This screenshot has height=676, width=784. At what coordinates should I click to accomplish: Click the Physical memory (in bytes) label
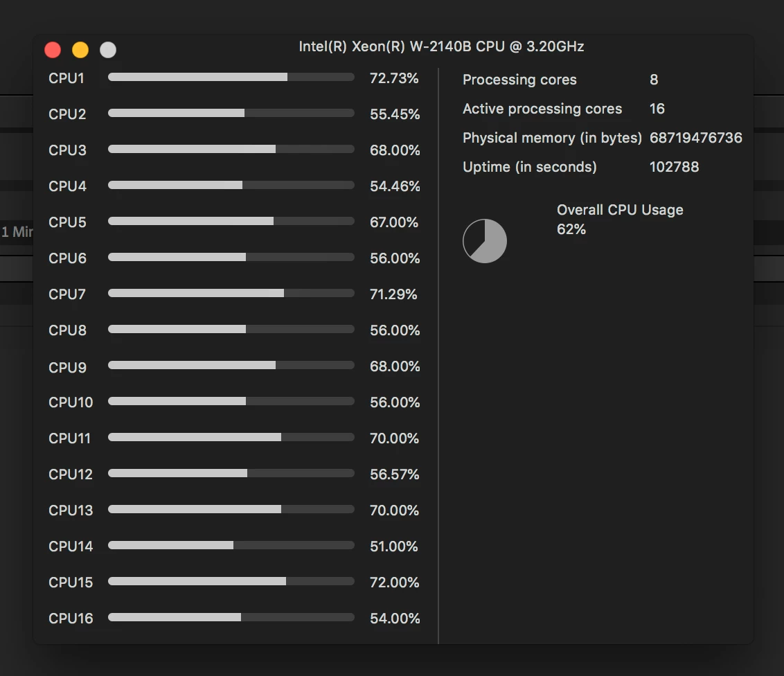pos(552,138)
